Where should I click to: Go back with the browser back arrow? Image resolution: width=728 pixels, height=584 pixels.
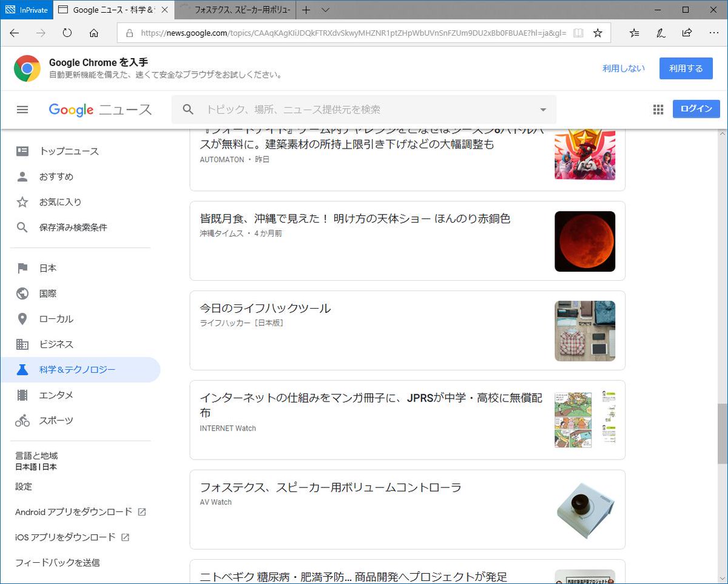[x=15, y=33]
